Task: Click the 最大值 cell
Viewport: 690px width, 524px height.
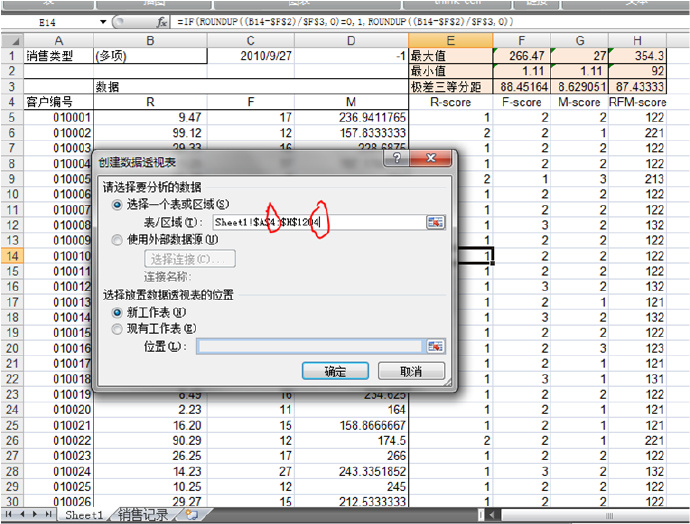Action: pos(451,56)
